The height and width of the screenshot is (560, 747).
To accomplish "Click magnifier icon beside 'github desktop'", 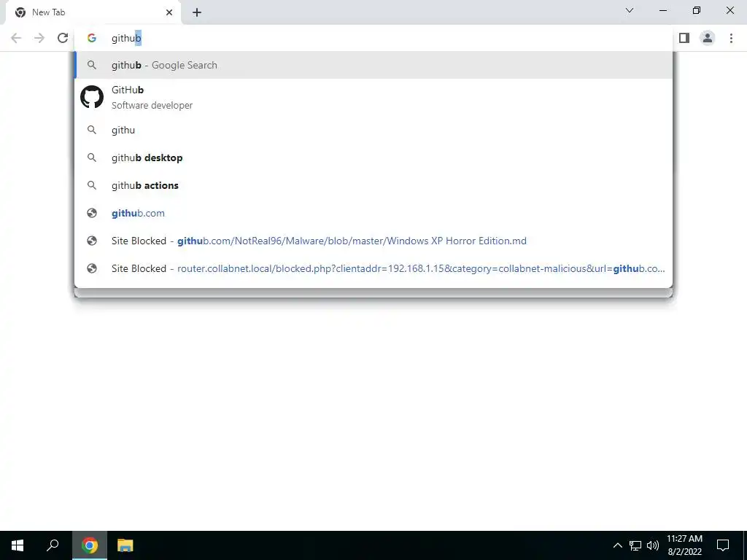I will [92, 157].
